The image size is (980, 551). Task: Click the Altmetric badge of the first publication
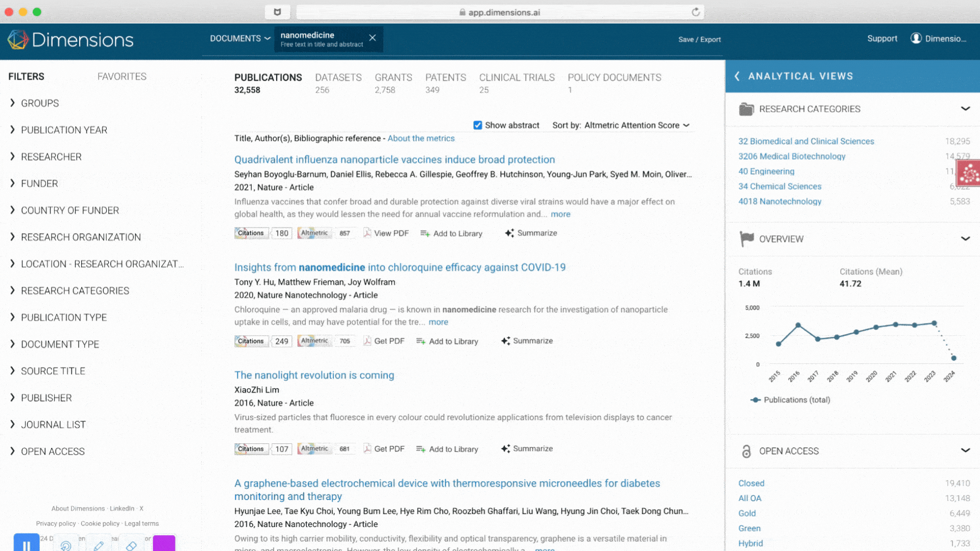point(314,233)
